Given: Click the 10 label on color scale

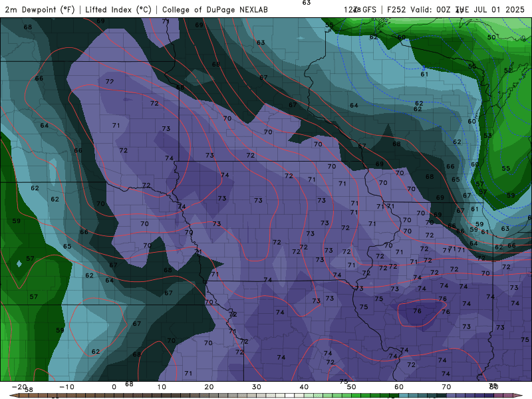Looking at the screenshot, I should click(162, 387).
